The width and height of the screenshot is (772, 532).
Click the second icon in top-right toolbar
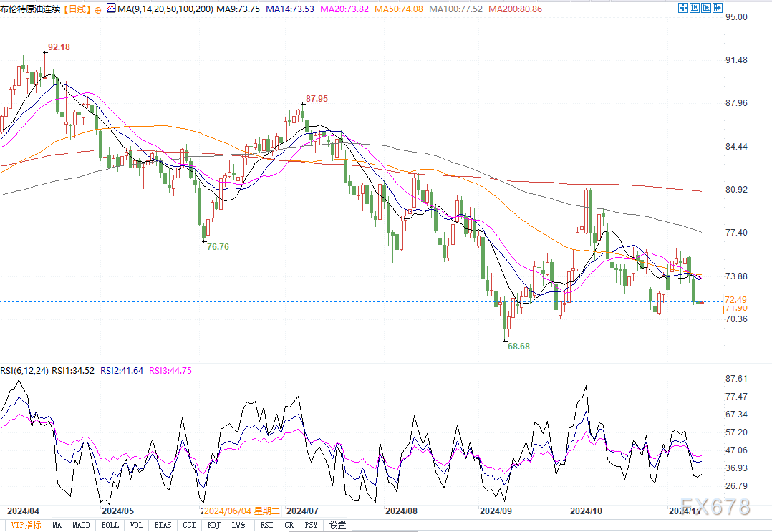[695, 8]
